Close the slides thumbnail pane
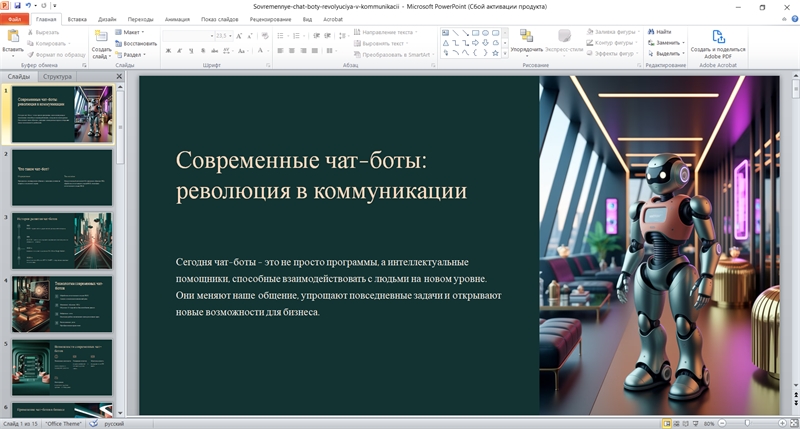 pos(119,77)
